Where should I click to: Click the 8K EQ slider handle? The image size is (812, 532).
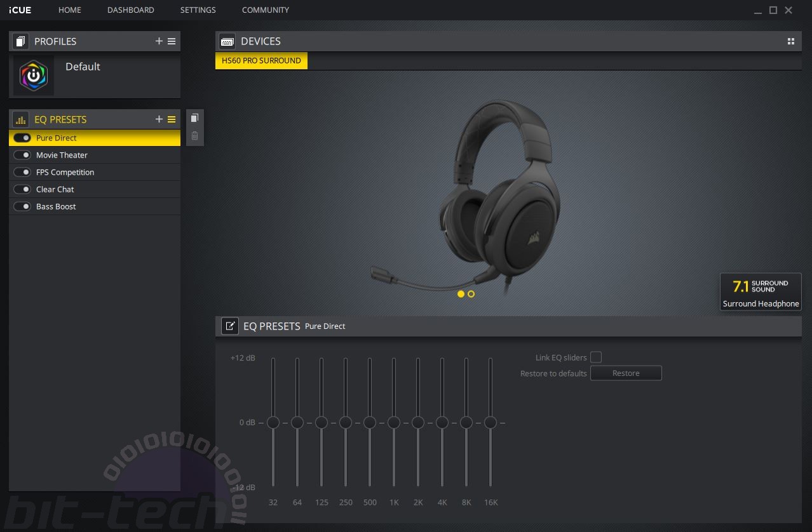click(x=466, y=422)
